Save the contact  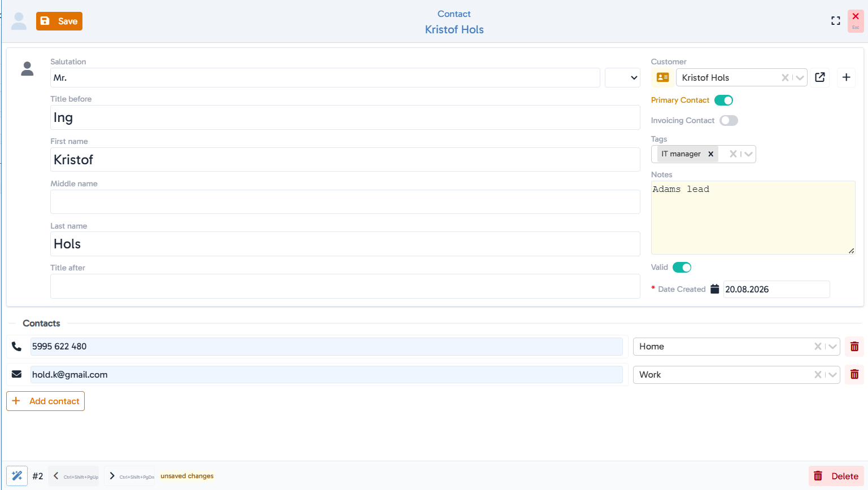tap(59, 21)
